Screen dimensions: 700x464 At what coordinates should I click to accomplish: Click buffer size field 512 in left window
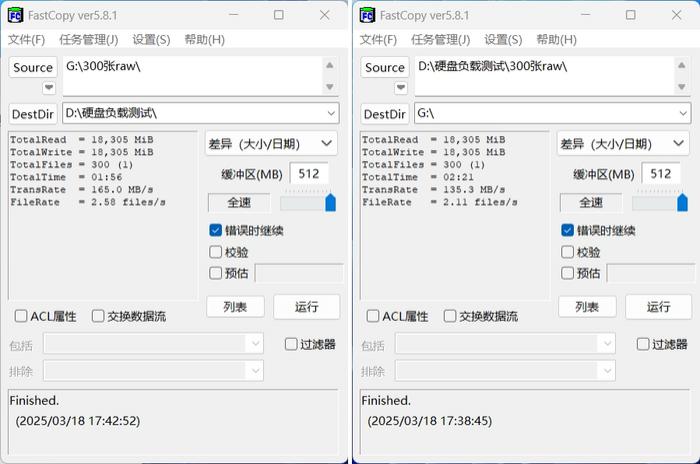pos(309,173)
